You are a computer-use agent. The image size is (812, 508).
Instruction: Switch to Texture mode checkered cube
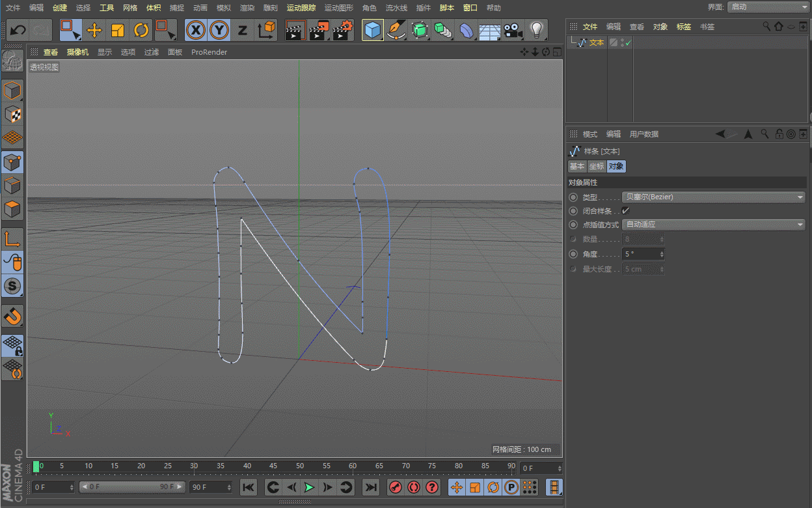pos(12,115)
